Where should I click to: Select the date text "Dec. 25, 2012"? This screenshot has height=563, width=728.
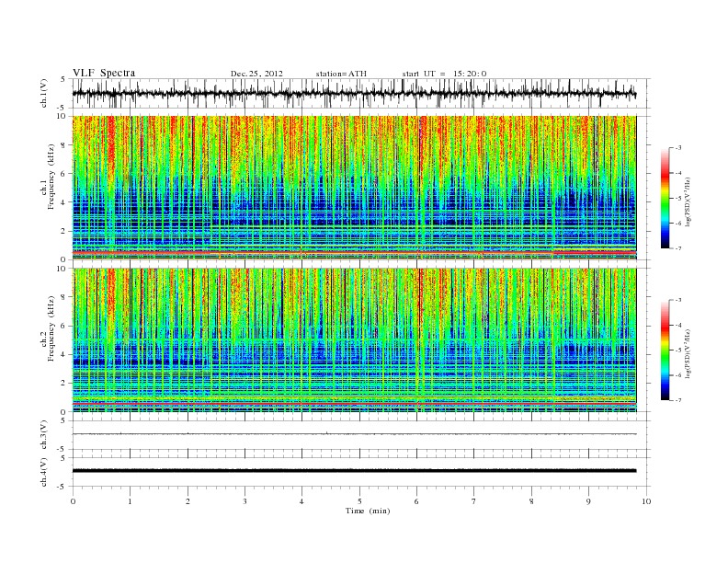tap(256, 74)
